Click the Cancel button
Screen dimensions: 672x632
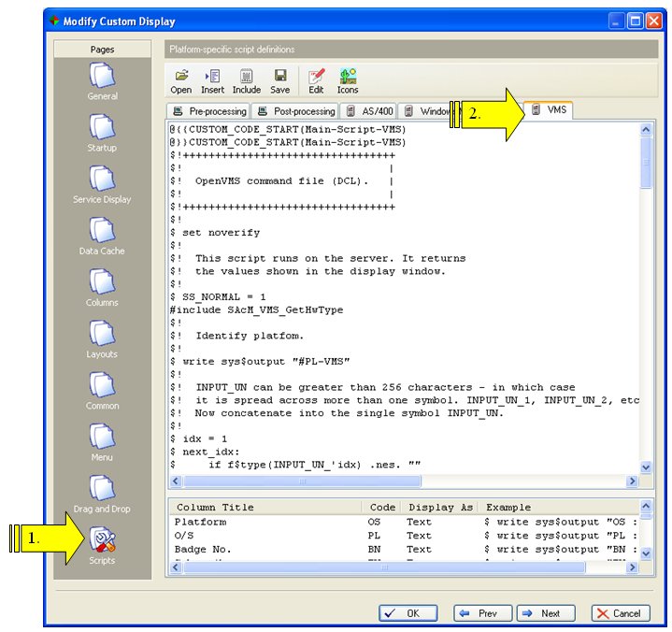pos(618,613)
